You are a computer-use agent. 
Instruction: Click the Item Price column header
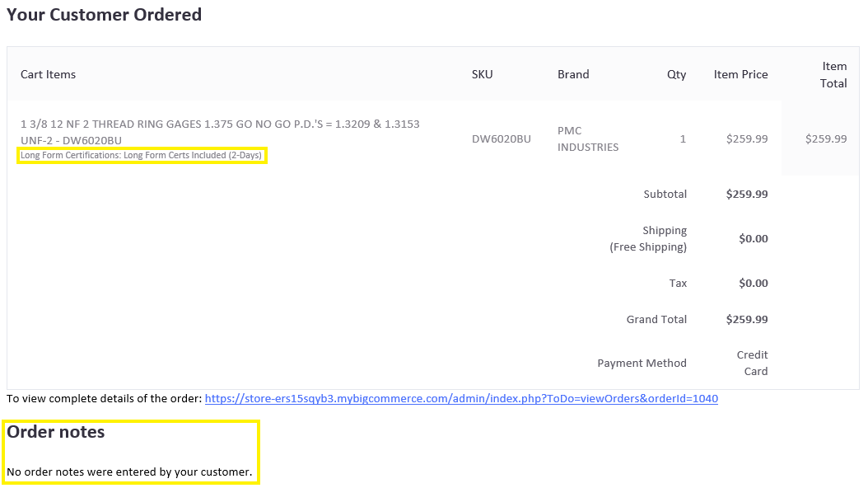coord(740,74)
